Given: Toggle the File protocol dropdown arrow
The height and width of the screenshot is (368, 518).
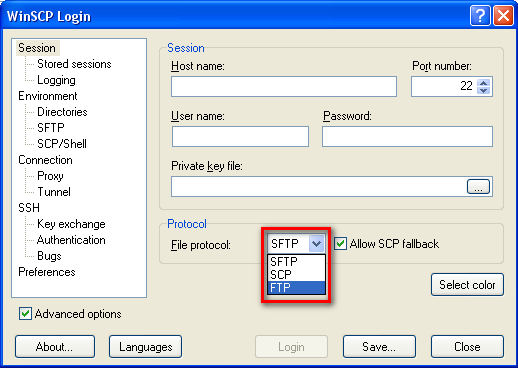Looking at the screenshot, I should pos(316,244).
